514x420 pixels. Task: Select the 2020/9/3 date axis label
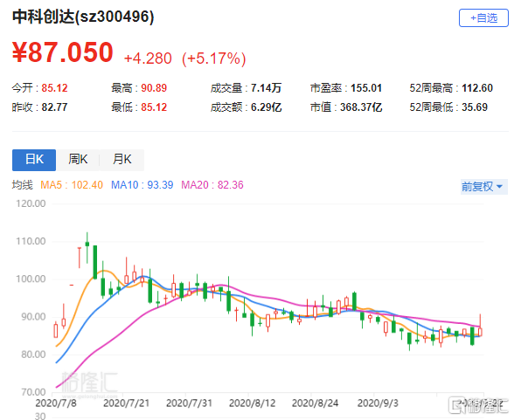click(x=378, y=403)
